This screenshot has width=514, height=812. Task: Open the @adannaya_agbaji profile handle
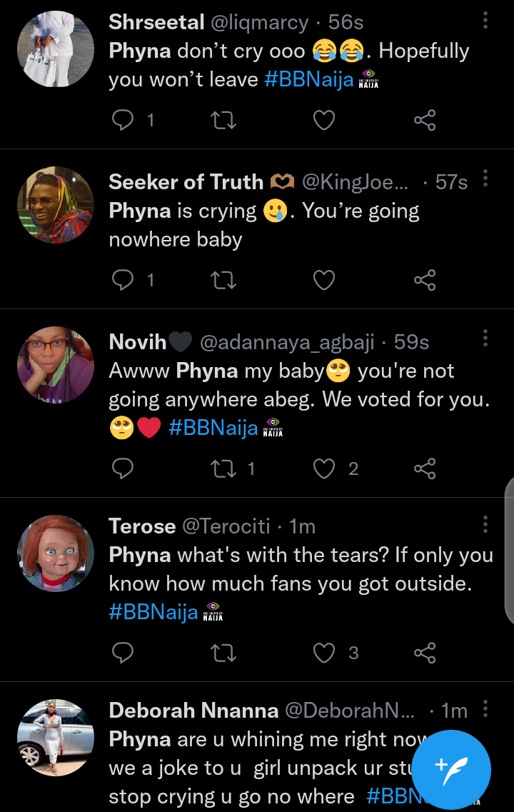click(x=287, y=343)
